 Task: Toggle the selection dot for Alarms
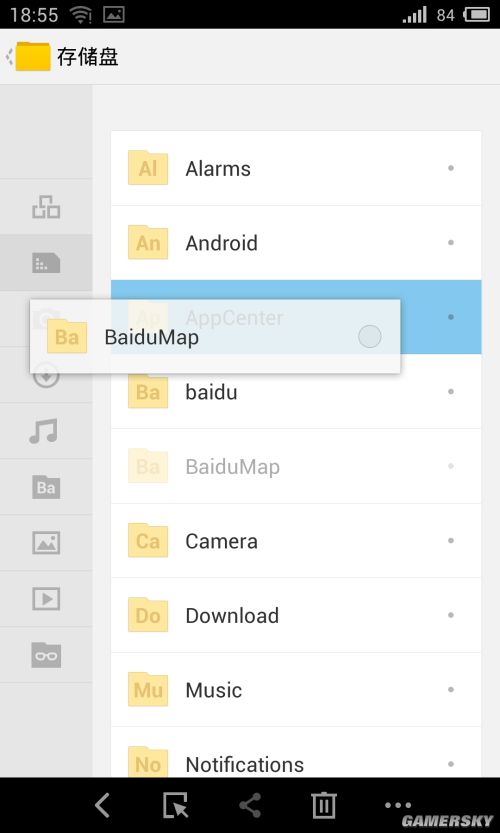point(451,168)
